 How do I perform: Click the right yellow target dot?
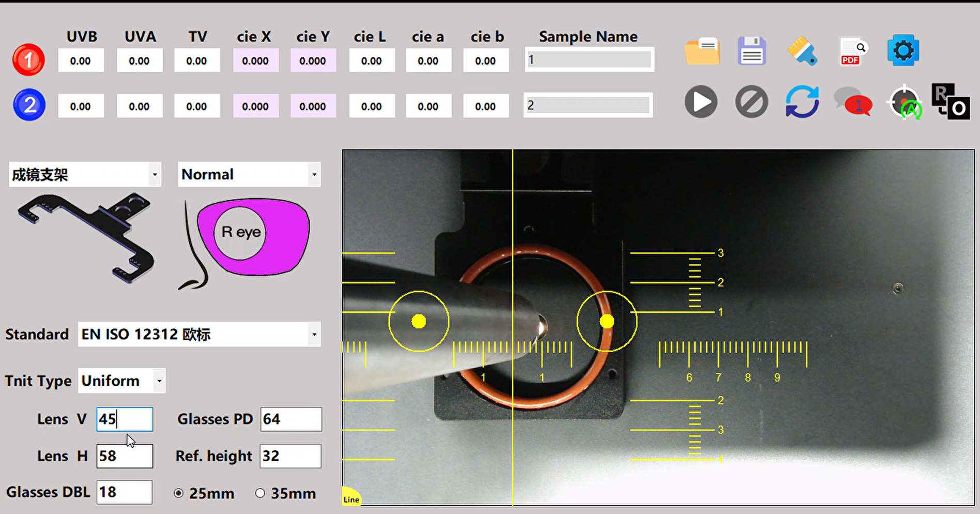(607, 322)
